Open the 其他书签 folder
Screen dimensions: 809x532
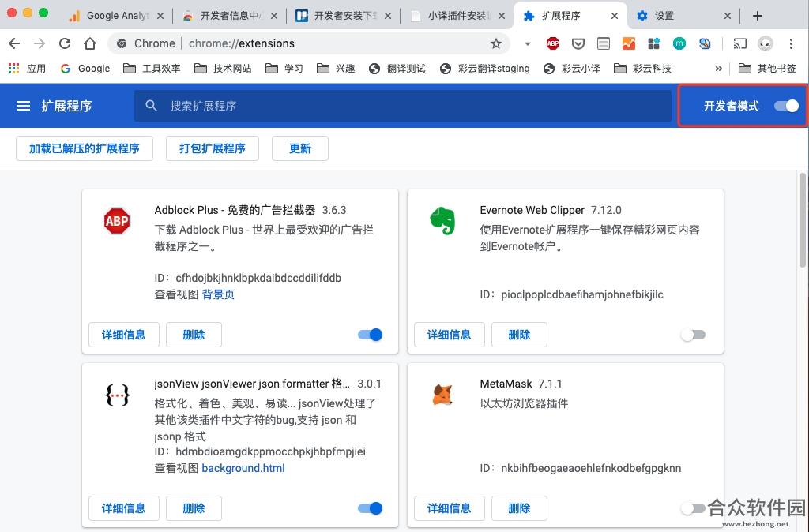point(767,68)
